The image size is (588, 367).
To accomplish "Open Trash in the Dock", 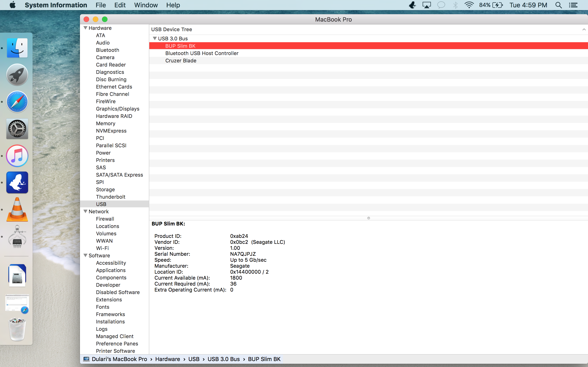I will (17, 329).
